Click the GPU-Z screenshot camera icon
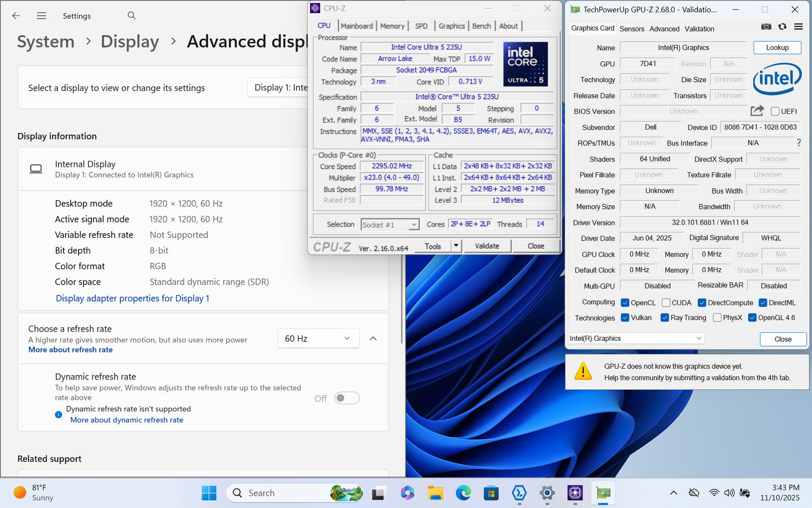The image size is (812, 508). point(766,26)
